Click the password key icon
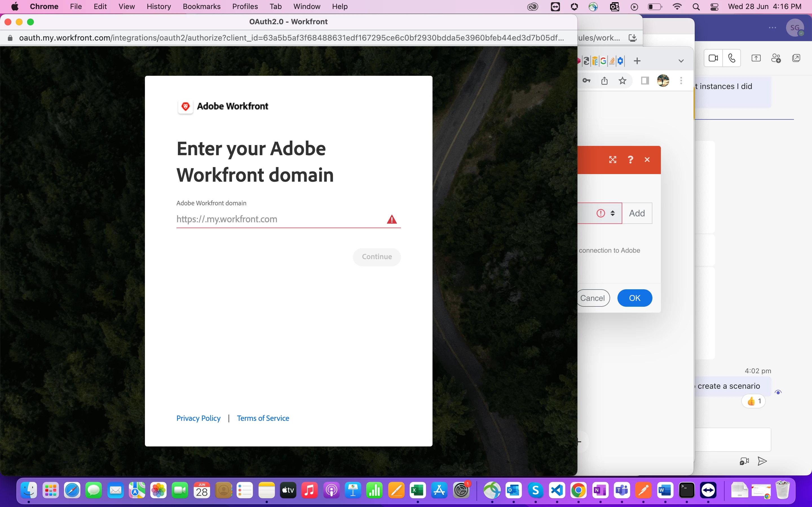This screenshot has height=507, width=812. [586, 81]
